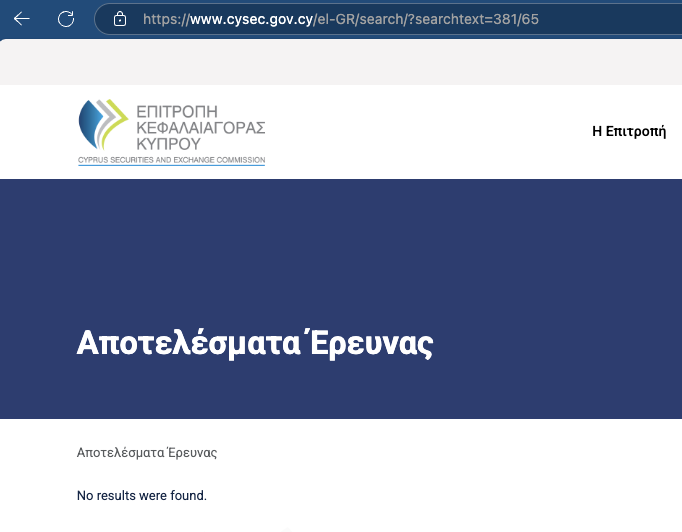Go back using the browser back arrow
The image size is (682, 532).
[x=21, y=19]
